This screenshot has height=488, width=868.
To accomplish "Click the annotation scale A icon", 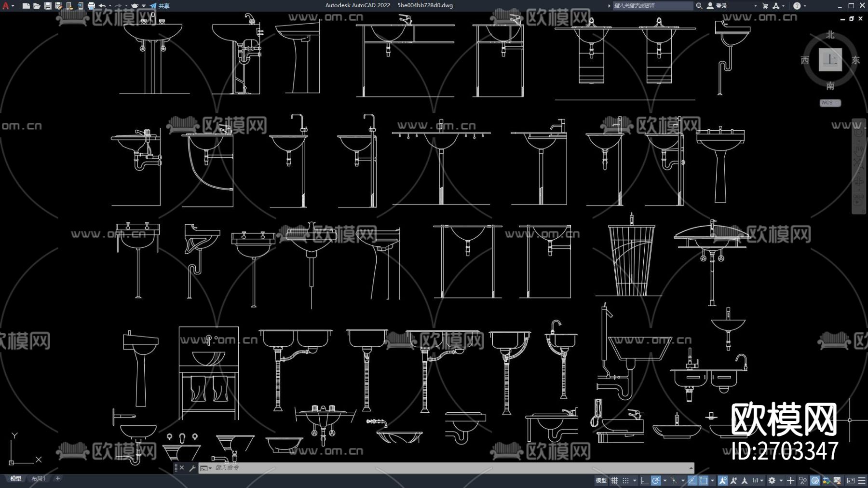I will click(x=745, y=480).
